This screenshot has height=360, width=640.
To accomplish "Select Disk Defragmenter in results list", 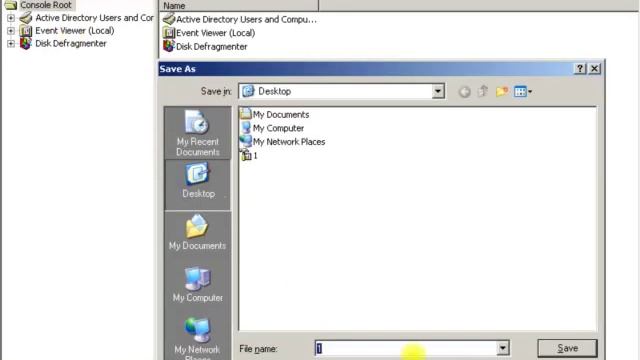I will (x=205, y=47).
